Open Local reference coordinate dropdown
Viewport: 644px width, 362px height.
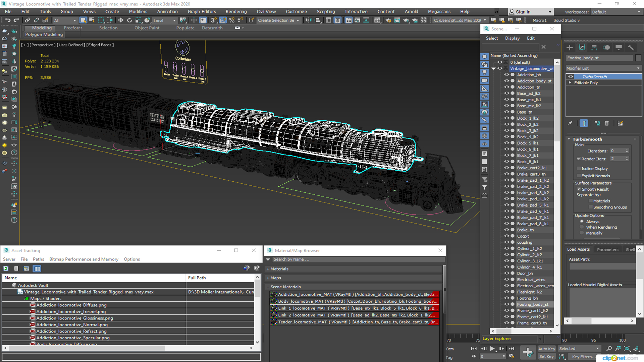[x=164, y=20]
